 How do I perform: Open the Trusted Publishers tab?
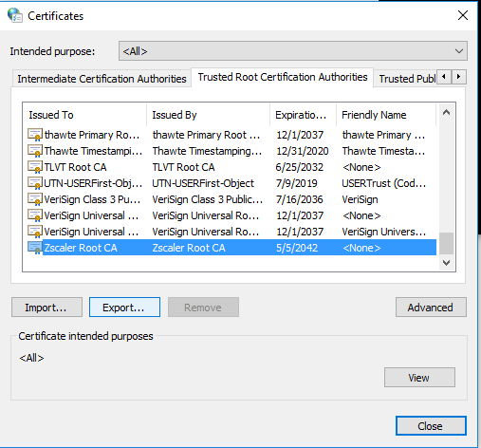click(407, 79)
